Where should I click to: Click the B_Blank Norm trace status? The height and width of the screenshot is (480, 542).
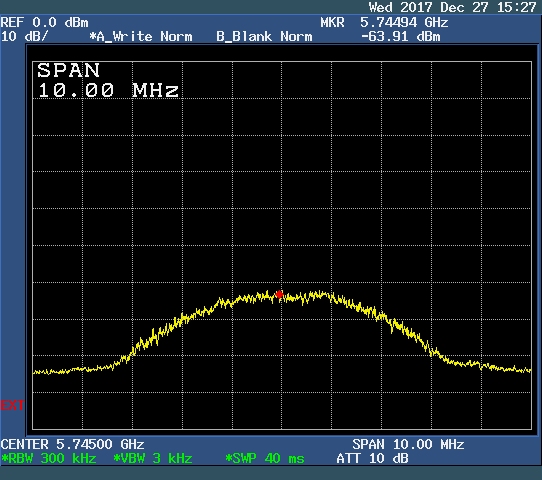coord(264,36)
